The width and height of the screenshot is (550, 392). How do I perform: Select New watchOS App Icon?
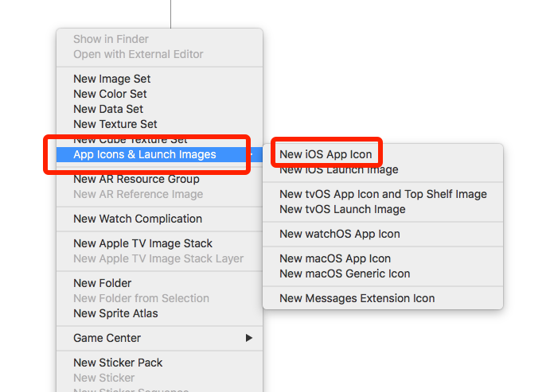point(383,234)
